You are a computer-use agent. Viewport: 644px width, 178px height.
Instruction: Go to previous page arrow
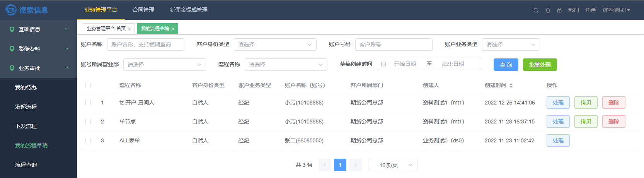point(325,165)
